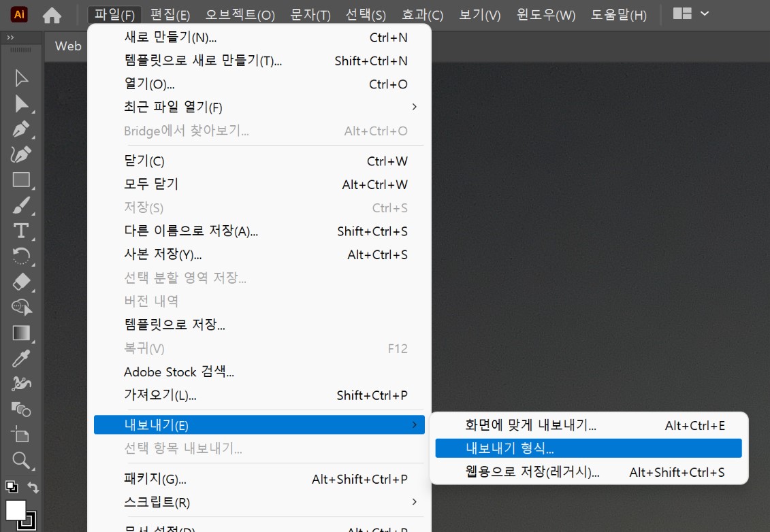
Task: Click the white Fill color swatch
Action: (x=16, y=510)
